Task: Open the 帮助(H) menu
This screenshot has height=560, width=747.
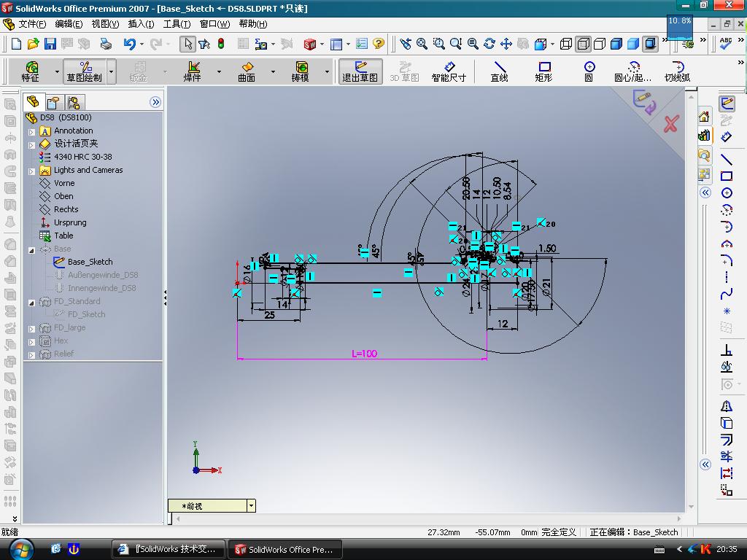Action: pyautogui.click(x=253, y=24)
